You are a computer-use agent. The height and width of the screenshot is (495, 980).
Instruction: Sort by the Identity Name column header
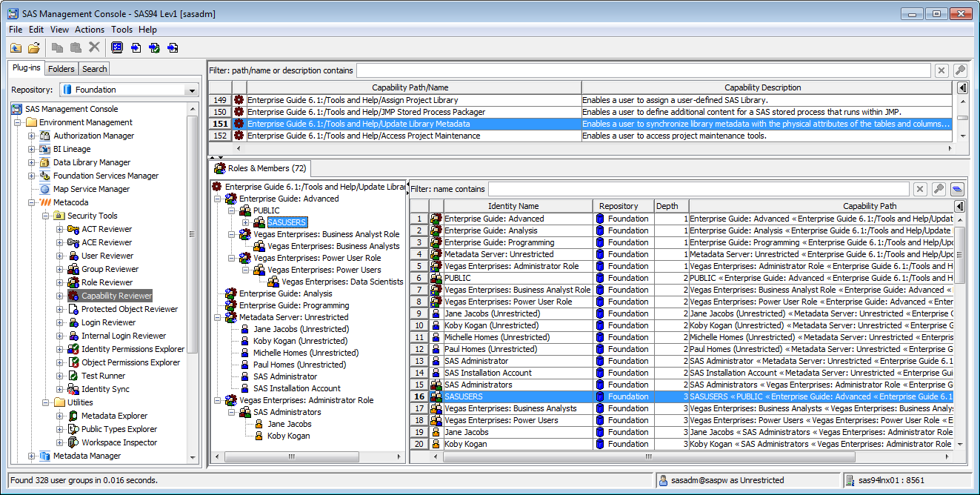pyautogui.click(x=513, y=206)
